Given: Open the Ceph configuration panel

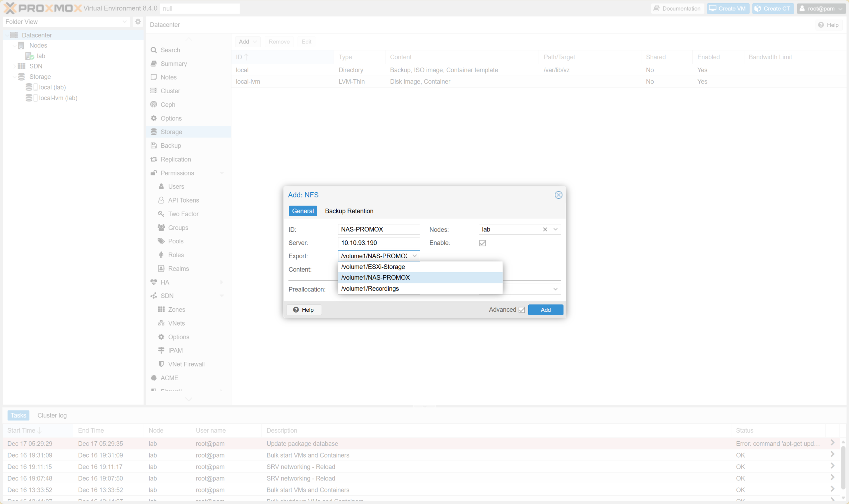Looking at the screenshot, I should 168,104.
